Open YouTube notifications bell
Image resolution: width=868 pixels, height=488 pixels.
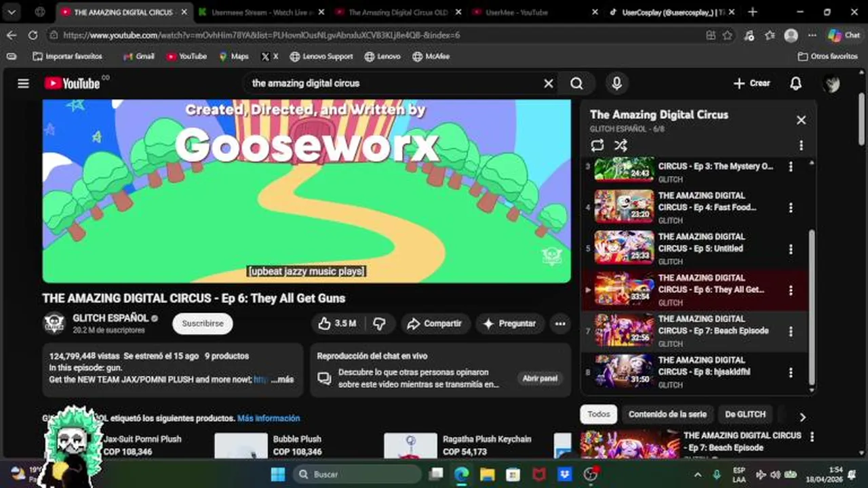795,83
